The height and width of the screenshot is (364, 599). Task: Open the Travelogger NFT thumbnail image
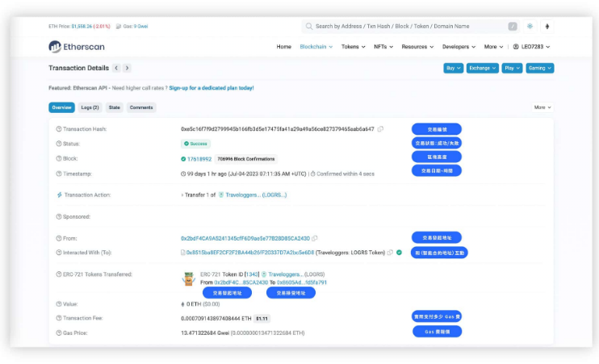[x=189, y=278]
